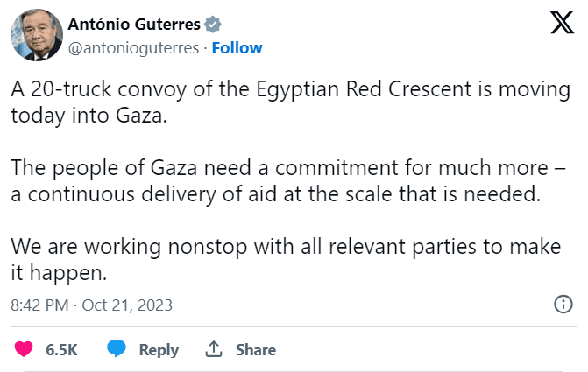588x372 pixels.
Task: Open the tweet info icon
Action: 564,305
